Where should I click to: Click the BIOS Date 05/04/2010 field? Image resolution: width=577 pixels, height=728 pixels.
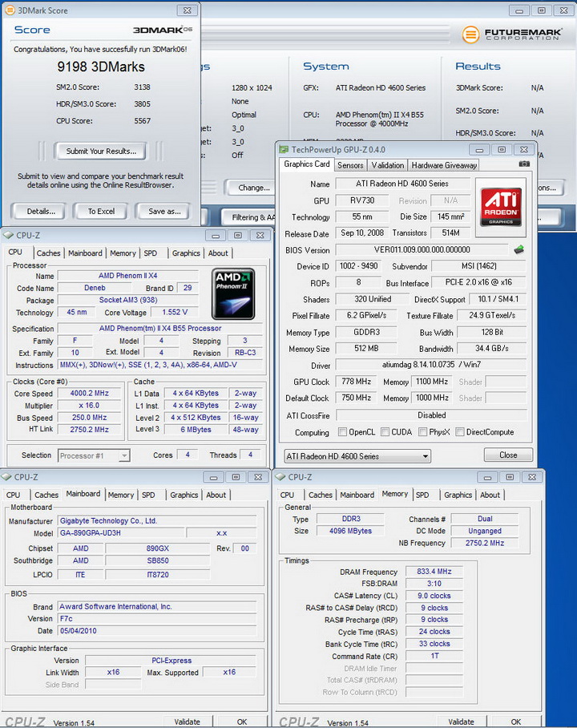click(x=157, y=631)
